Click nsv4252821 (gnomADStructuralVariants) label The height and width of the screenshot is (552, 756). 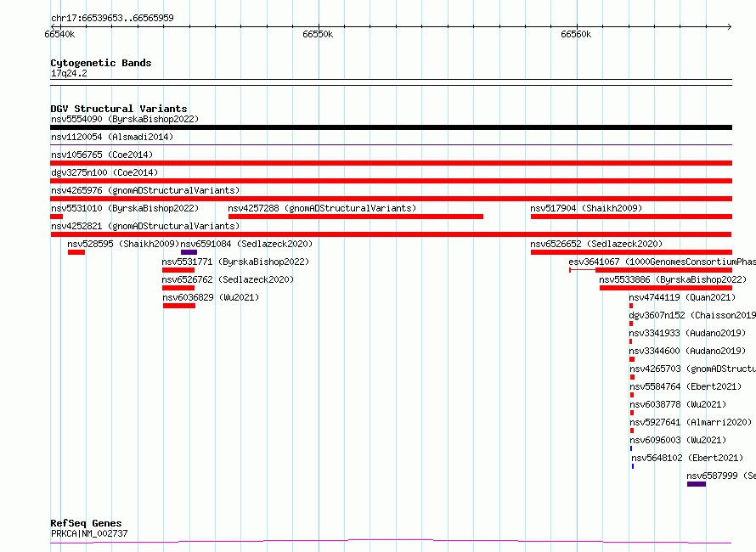(145, 226)
